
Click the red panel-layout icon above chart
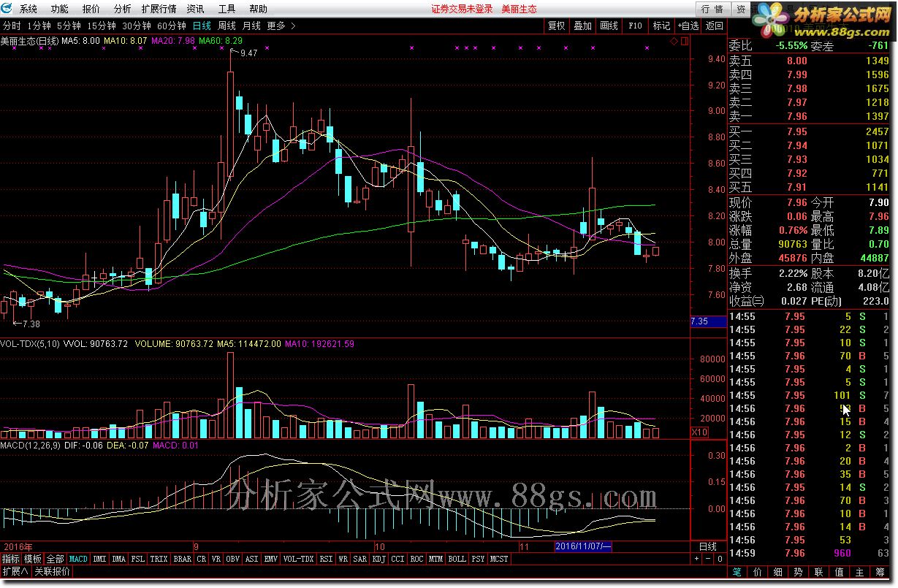684,41
